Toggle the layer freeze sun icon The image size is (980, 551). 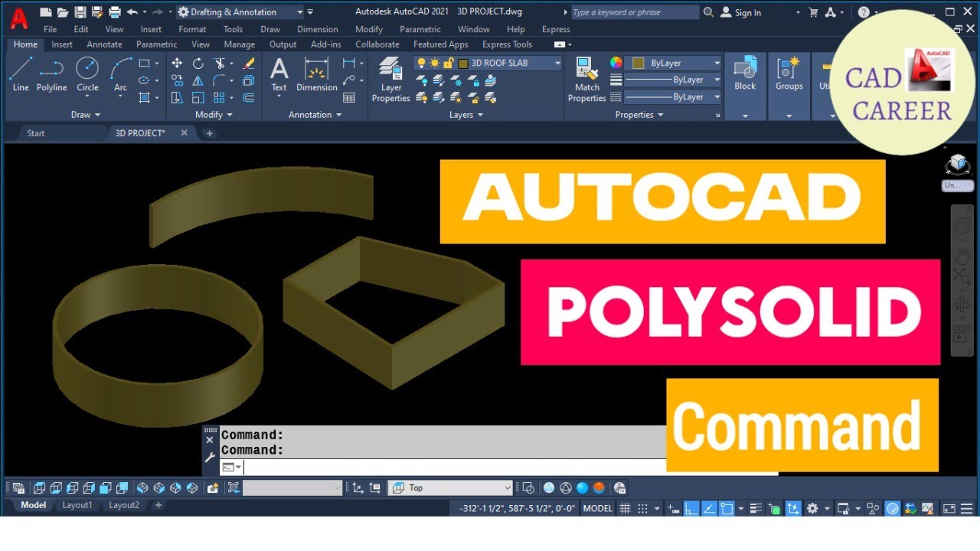434,63
